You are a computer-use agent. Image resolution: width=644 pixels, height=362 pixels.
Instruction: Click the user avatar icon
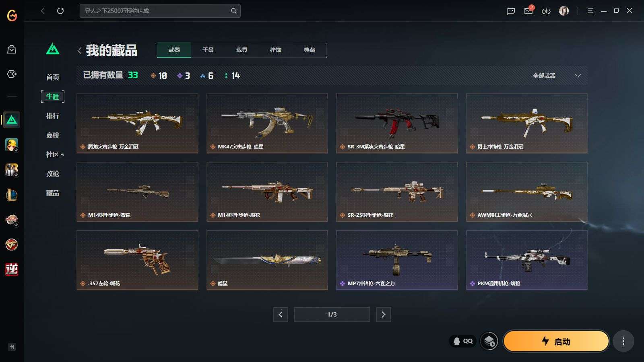564,11
